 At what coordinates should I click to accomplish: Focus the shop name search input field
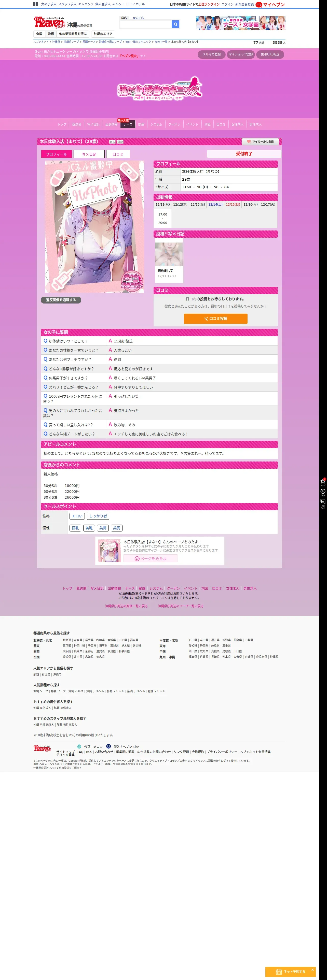click(145, 24)
